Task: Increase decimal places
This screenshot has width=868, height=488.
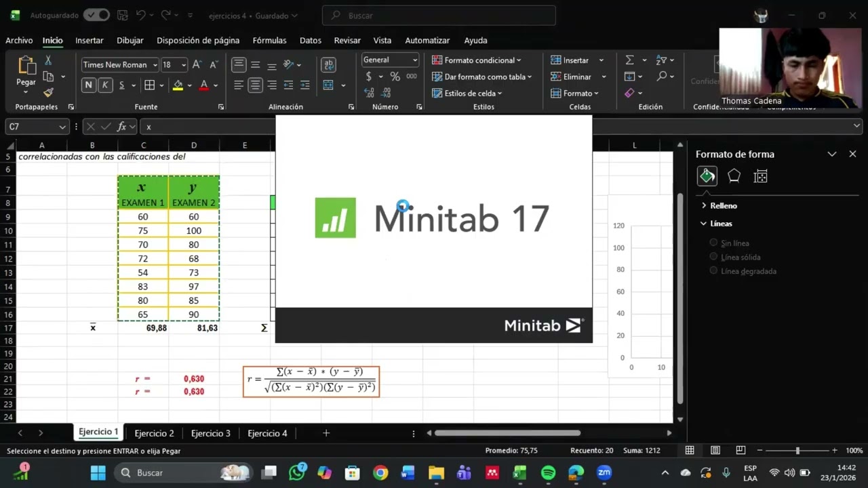Action: (370, 93)
